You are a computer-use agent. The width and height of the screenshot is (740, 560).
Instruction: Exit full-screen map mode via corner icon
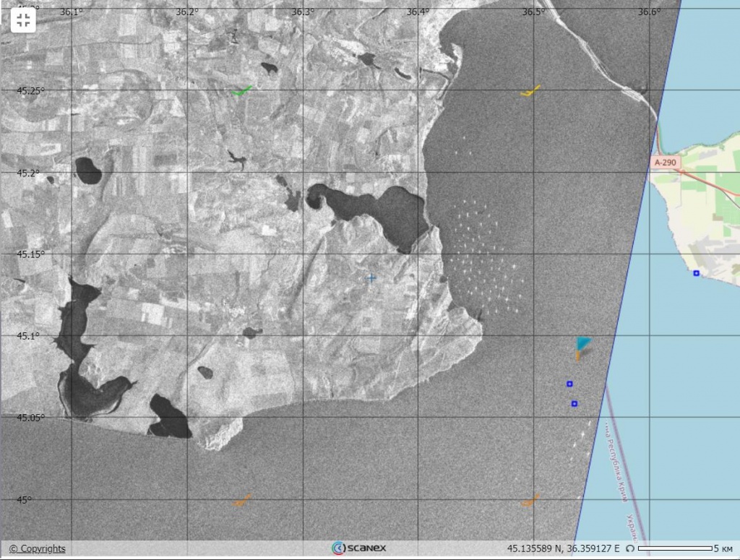tap(23, 20)
